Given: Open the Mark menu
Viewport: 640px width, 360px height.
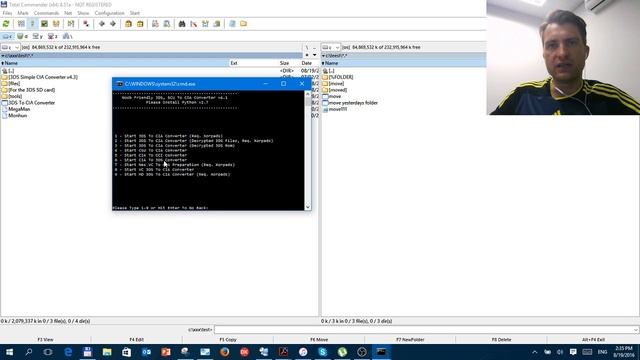Looking at the screenshot, I should tap(23, 13).
